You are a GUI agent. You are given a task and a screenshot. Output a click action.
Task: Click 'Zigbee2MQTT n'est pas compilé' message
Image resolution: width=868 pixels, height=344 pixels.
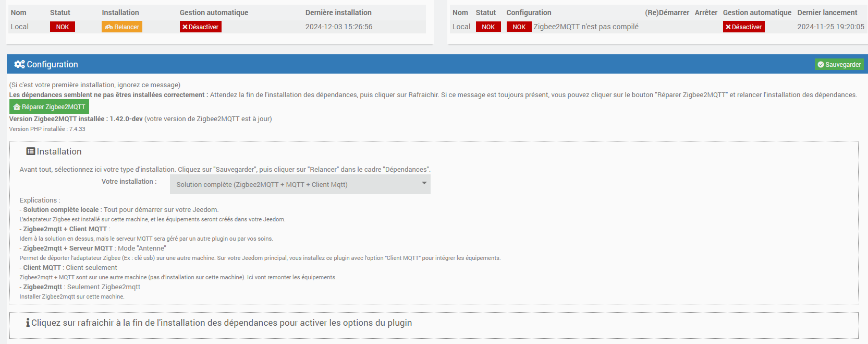[586, 27]
